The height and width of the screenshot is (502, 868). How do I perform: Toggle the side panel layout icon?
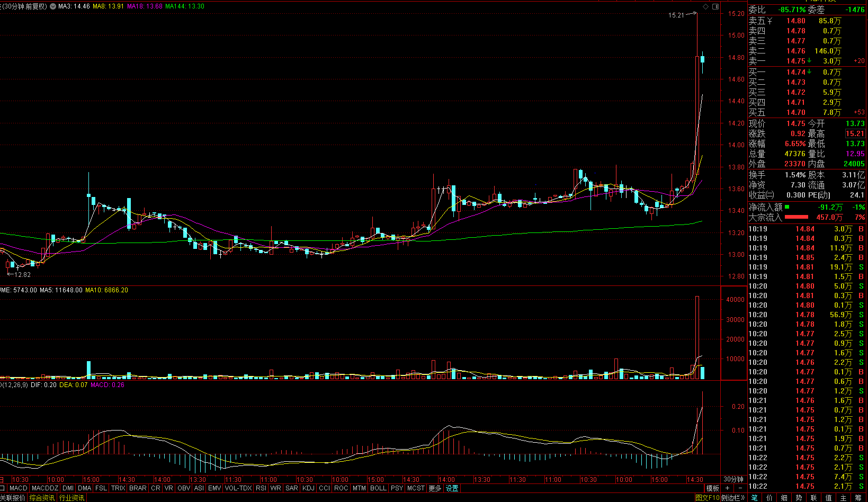715,6
